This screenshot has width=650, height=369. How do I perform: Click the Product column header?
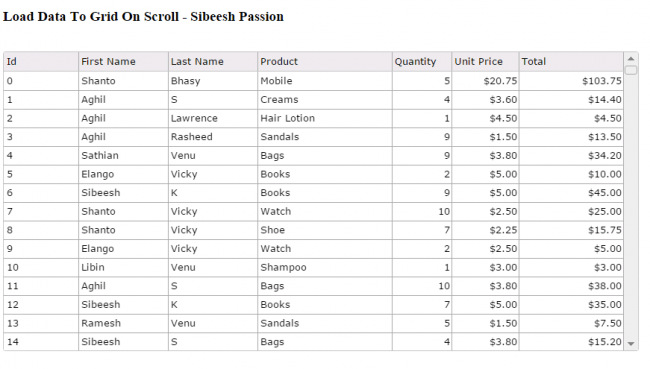point(325,62)
